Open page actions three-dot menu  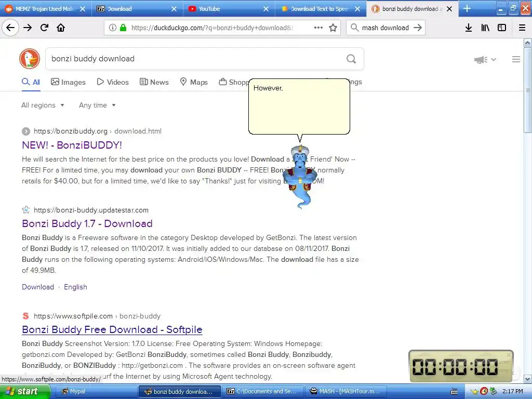318,28
